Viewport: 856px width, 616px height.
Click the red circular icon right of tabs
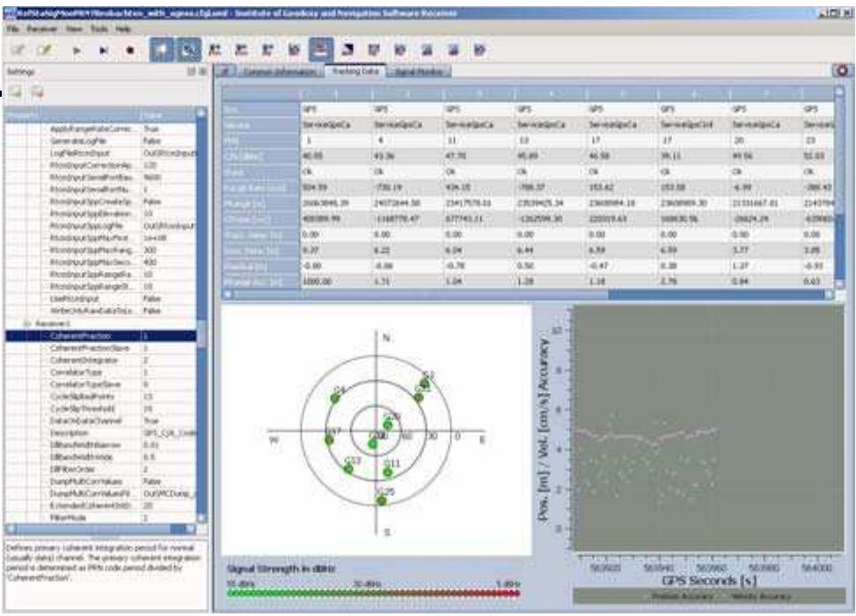(x=842, y=70)
